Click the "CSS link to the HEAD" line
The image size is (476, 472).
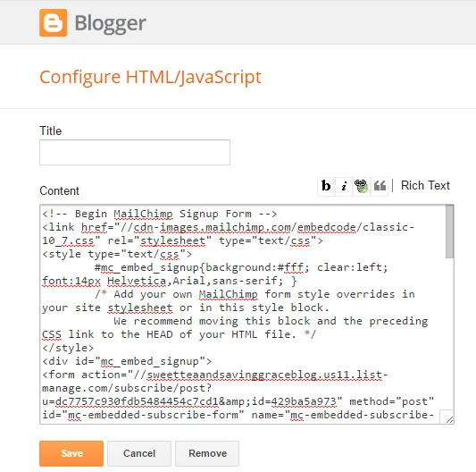180,334
